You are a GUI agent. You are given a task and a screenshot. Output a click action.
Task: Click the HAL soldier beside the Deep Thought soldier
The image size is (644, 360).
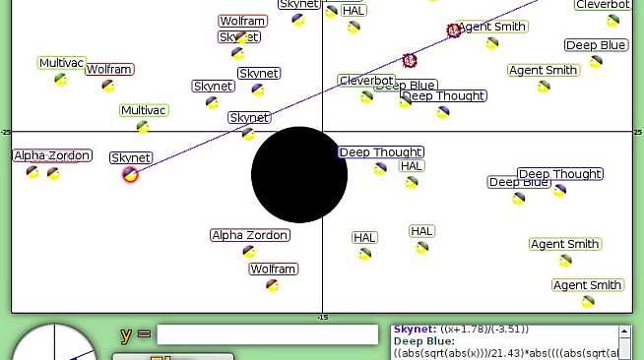pos(412,182)
